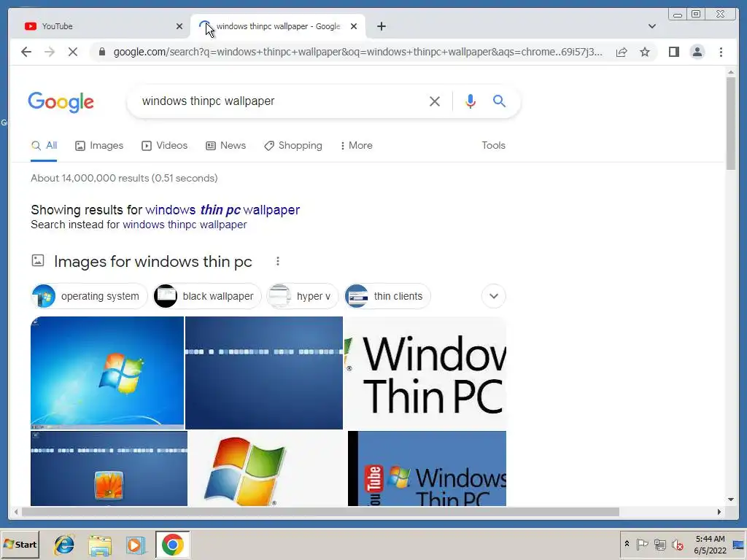The width and height of the screenshot is (747, 560).
Task: Switch to Images results
Action: pos(99,146)
